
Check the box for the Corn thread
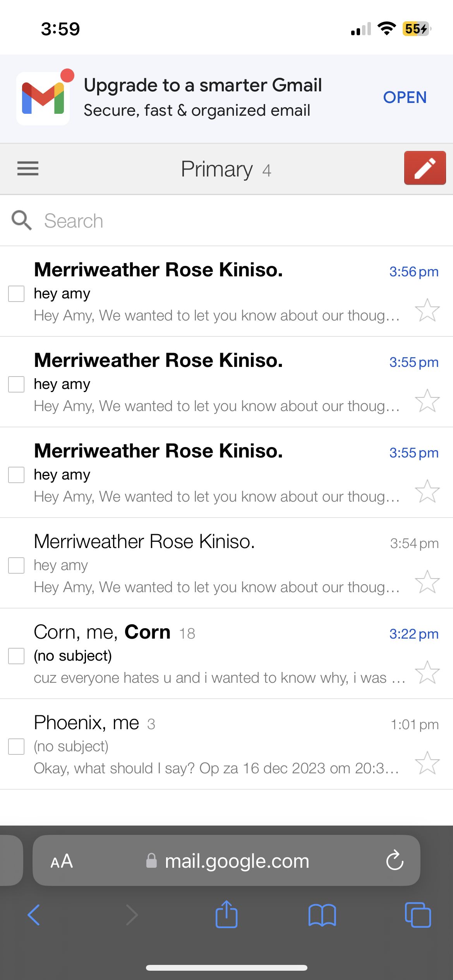[x=16, y=656]
